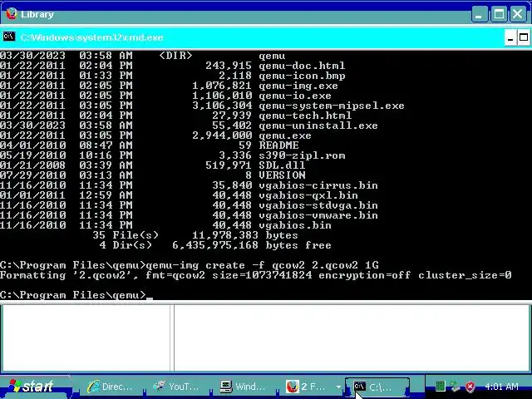Click the cmd.exe title bar icon
The image size is (532, 399).
click(x=9, y=37)
